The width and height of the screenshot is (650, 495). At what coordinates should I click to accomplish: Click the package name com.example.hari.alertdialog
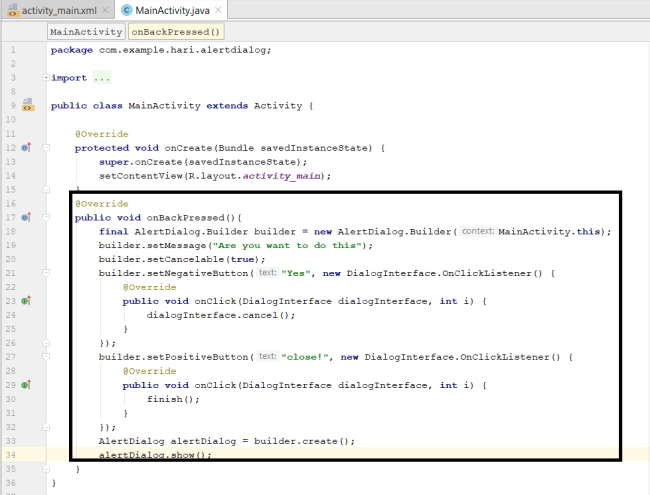[x=183, y=50]
